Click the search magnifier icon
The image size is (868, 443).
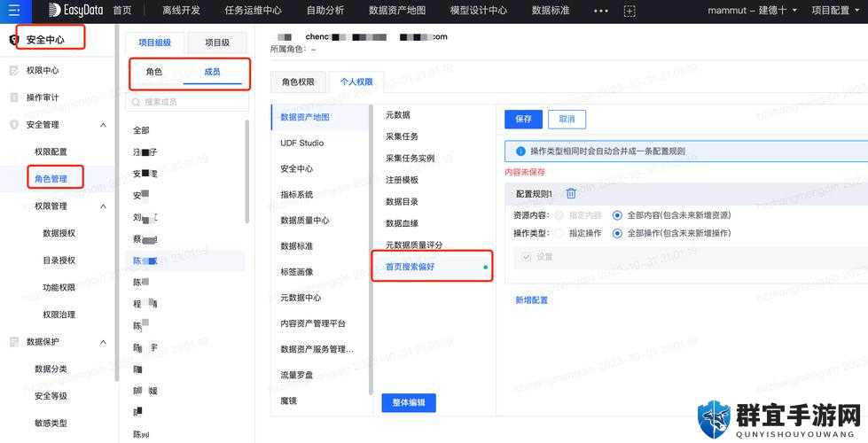pos(136,102)
